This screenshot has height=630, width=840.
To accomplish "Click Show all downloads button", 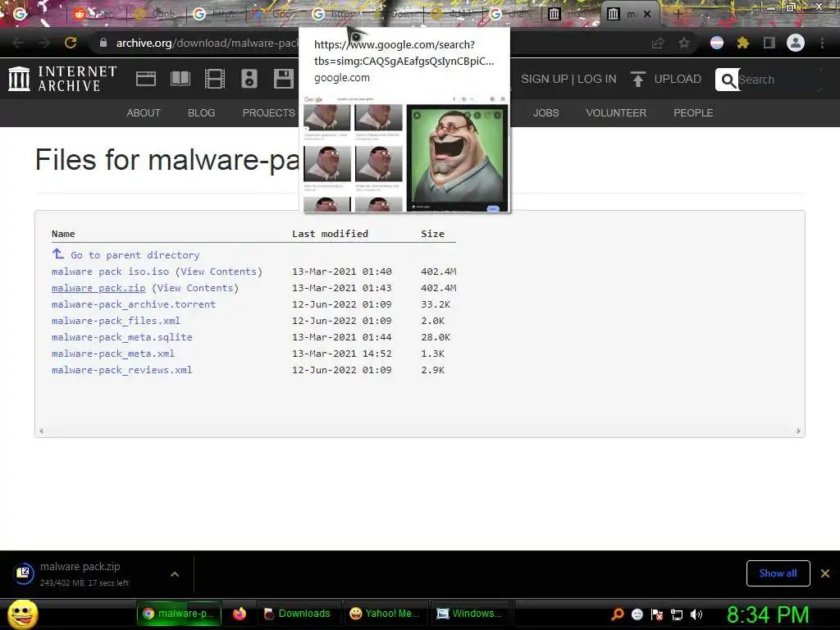I will pos(778,573).
